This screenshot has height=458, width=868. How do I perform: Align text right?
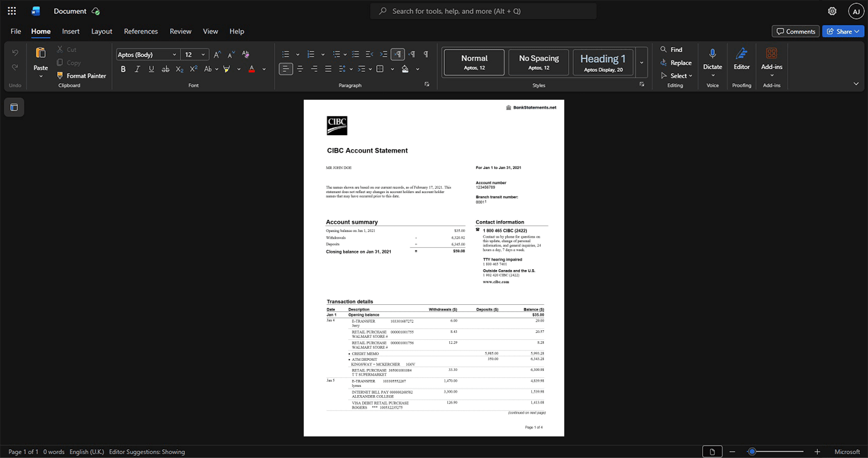tap(314, 69)
